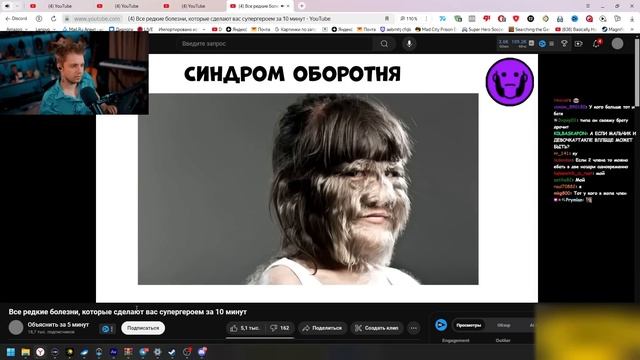Click the YouTube search input Введите запрос
Screen dimensions: 640x360
click(x=274, y=44)
